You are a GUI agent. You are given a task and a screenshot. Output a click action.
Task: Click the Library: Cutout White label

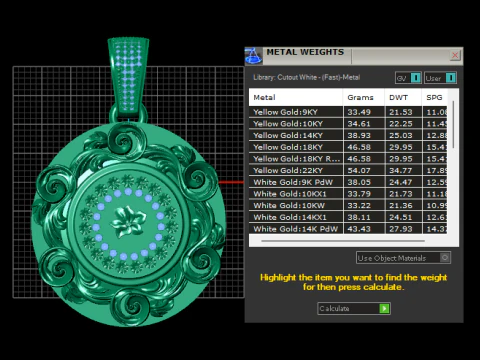306,77
